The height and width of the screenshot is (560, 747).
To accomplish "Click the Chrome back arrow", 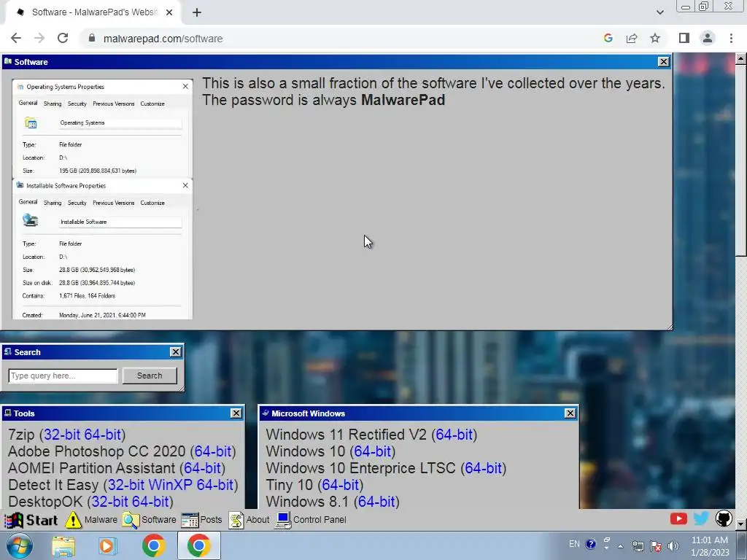I will pyautogui.click(x=16, y=39).
